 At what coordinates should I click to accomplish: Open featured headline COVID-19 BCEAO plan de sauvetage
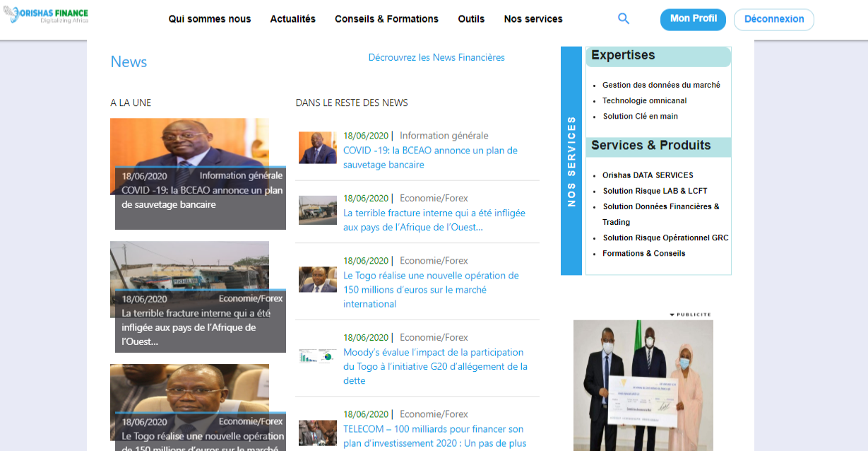point(202,197)
